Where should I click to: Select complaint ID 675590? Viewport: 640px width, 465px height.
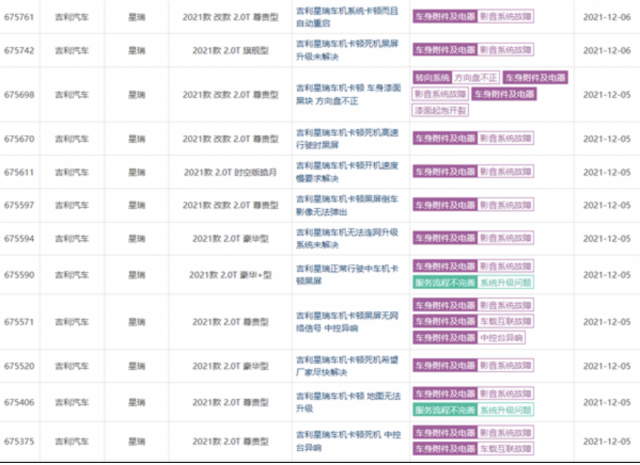coord(19,275)
